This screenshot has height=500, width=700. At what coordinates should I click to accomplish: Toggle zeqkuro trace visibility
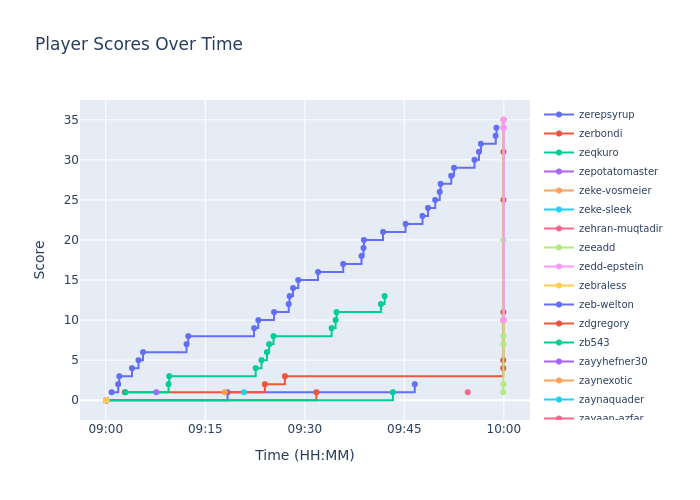pyautogui.click(x=598, y=153)
